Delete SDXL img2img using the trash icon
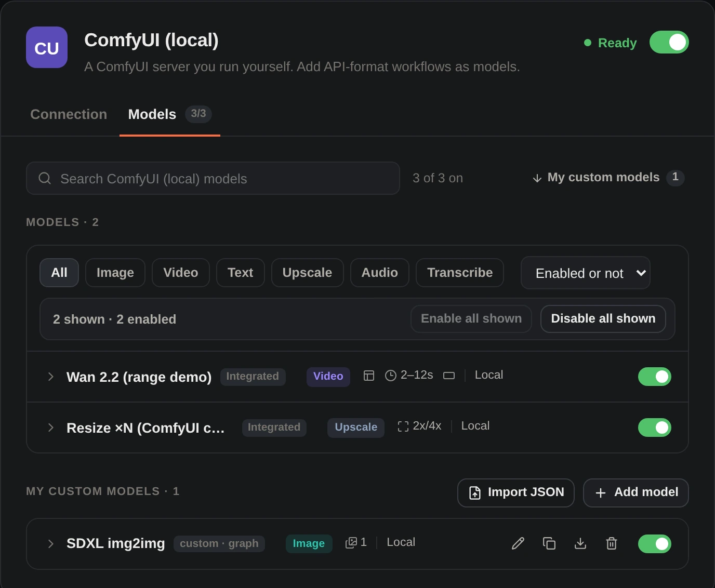This screenshot has width=715, height=588. point(612,543)
